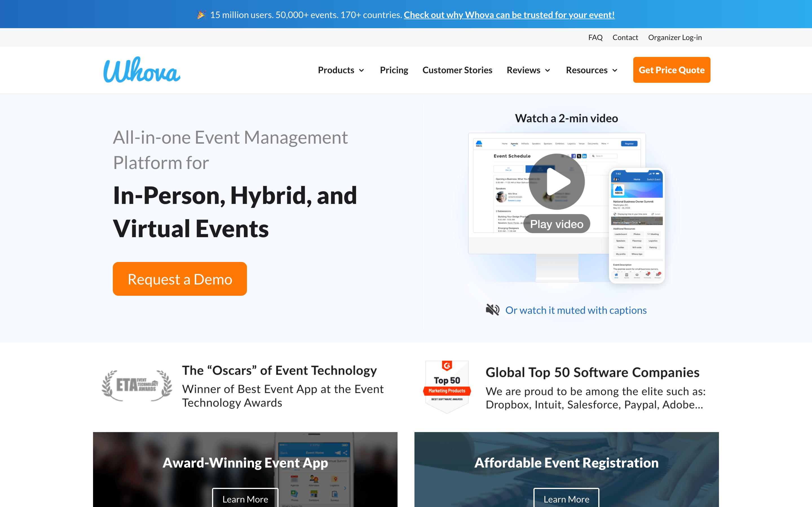Viewport: 812px width, 507px height.
Task: Click the Event Technology Awards laurel badge
Action: pos(136,385)
